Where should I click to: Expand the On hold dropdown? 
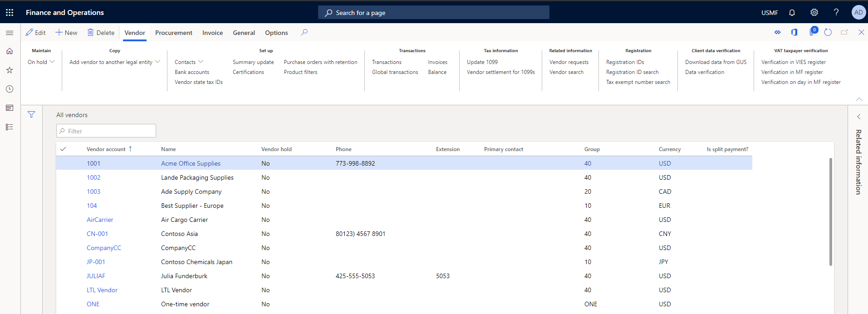coord(41,62)
